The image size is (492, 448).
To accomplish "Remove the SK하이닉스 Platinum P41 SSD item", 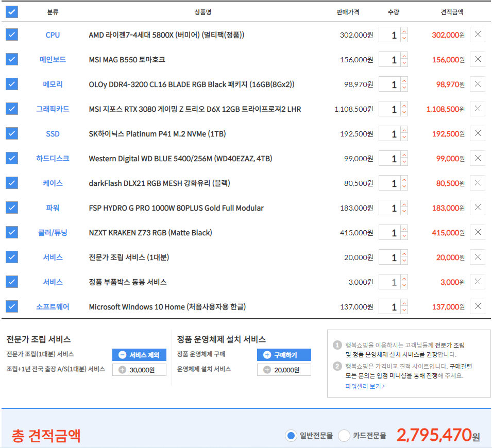I will (x=477, y=134).
